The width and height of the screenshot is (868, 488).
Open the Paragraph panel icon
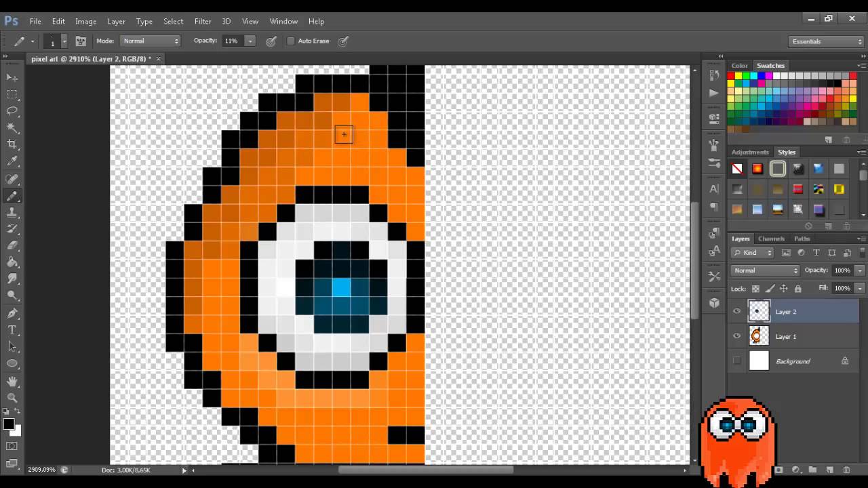coord(713,207)
